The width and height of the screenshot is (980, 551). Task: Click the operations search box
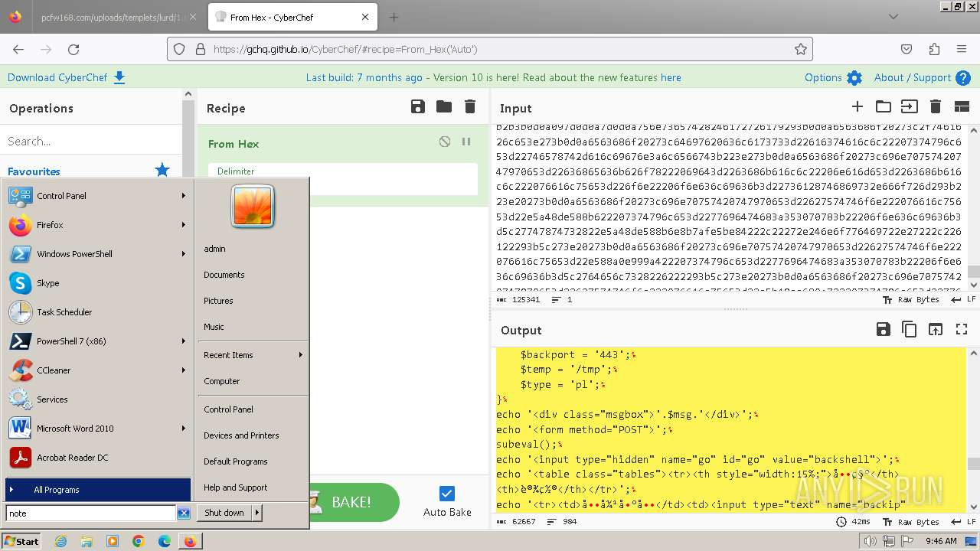90,141
